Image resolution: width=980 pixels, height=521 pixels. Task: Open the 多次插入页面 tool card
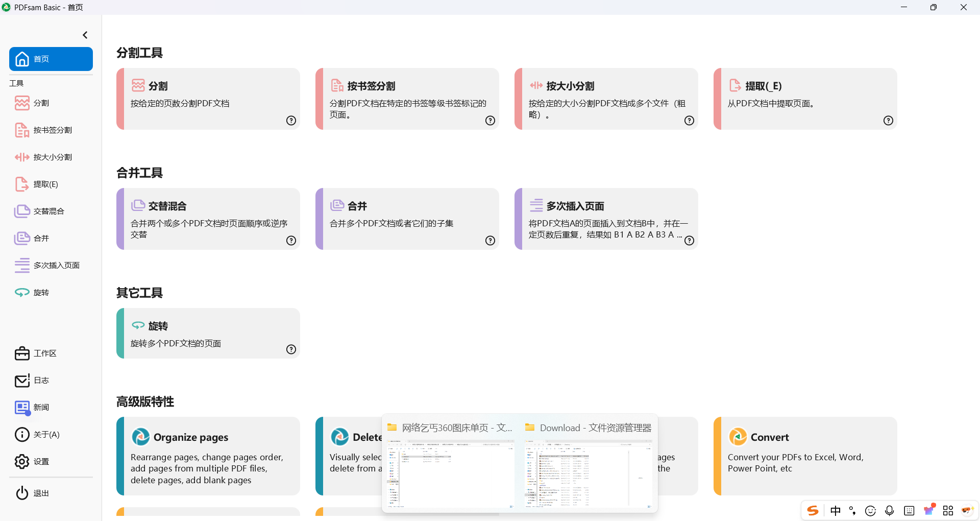pos(606,219)
